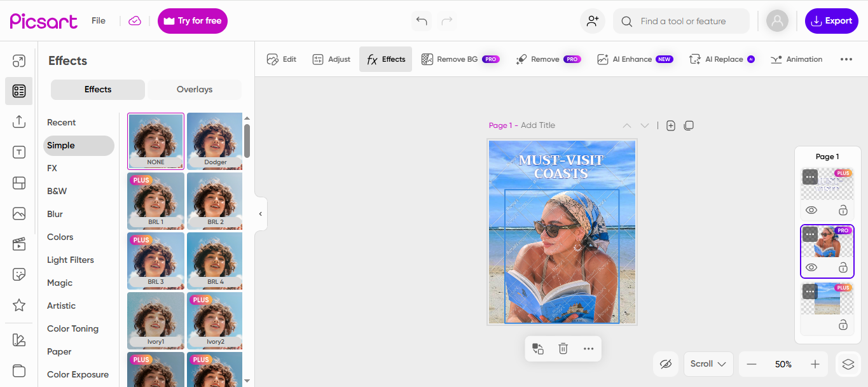Open the layers panel stack icon
Image resolution: width=868 pixels, height=387 pixels.
[848, 364]
